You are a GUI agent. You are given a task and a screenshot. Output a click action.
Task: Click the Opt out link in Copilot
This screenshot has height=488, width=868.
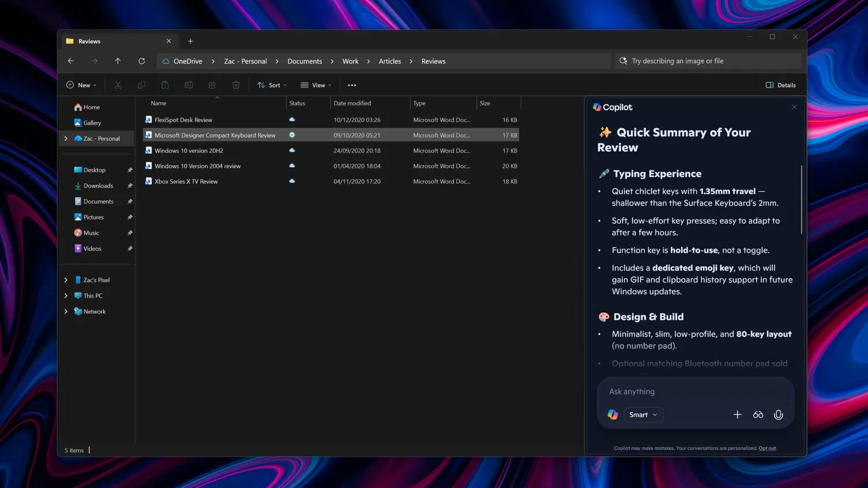[x=767, y=448]
